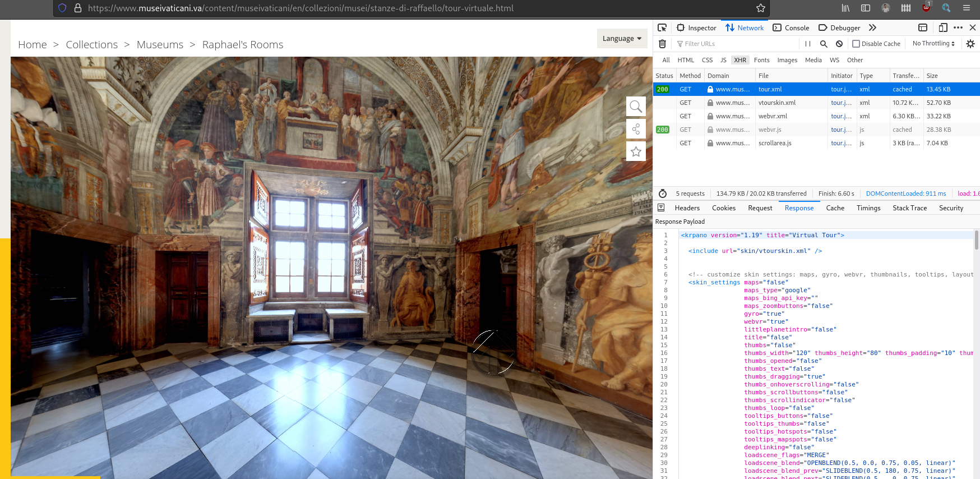Click in the Filter URLs field
This screenshot has height=479, width=980.
(736, 44)
